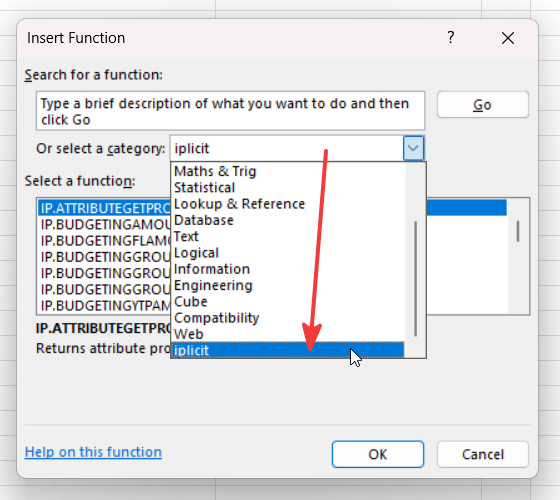560x500 pixels.
Task: Pick the Information category
Action: pos(212,269)
